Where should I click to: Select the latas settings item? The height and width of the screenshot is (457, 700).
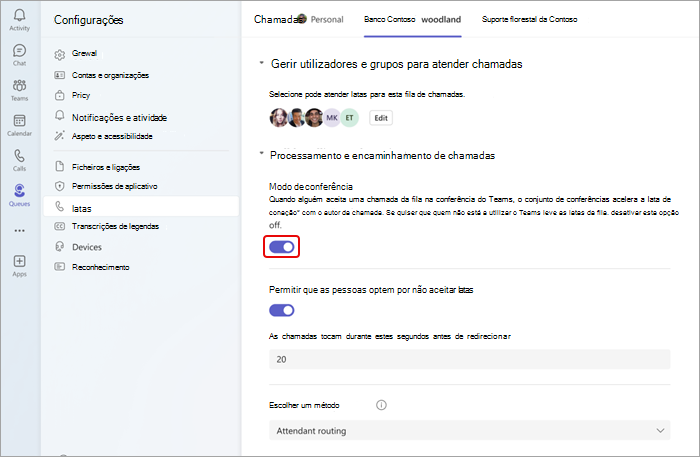click(x=141, y=207)
